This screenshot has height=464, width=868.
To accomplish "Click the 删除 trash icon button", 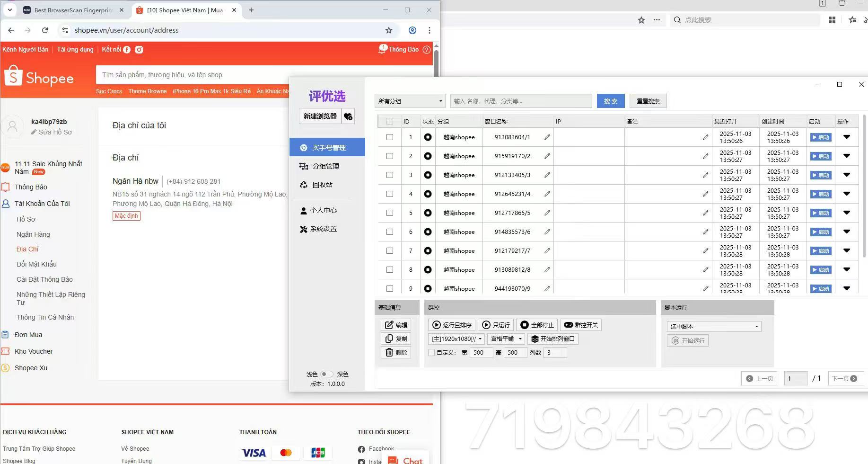I will pyautogui.click(x=396, y=352).
